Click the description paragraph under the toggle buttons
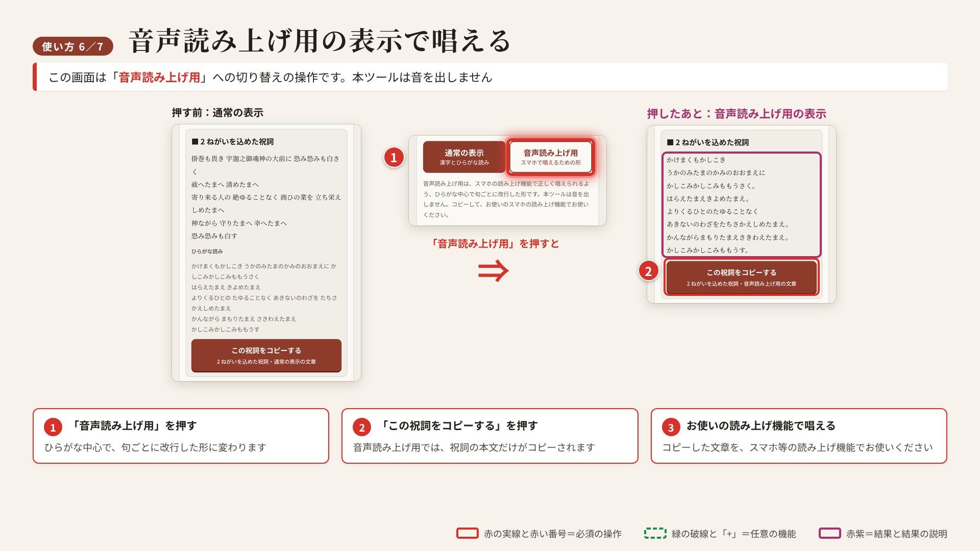Viewport: 980px width, 551px height. [506, 199]
